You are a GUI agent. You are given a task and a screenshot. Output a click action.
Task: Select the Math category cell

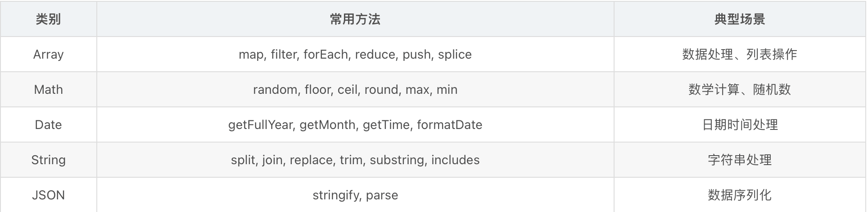pyautogui.click(x=48, y=90)
